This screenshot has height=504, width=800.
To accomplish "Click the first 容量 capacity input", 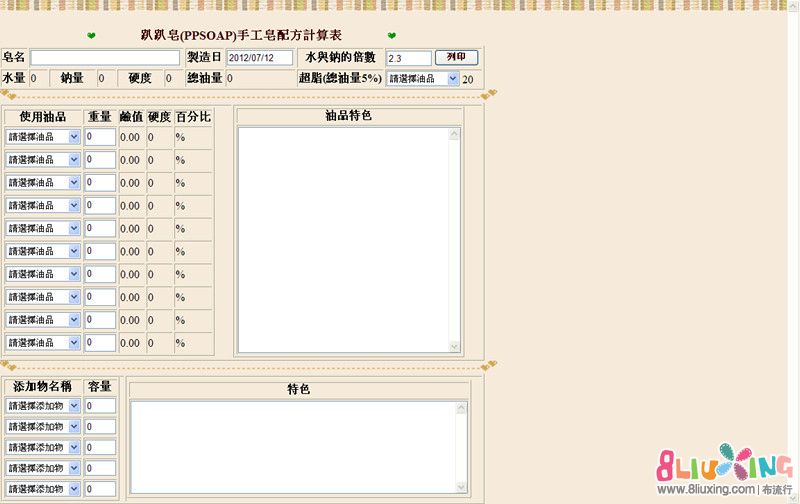I will (x=100, y=406).
